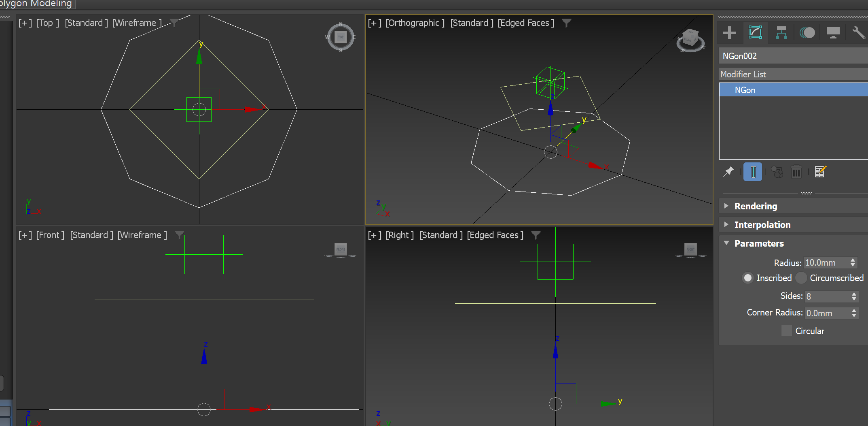Viewport: 868px width, 426px height.
Task: Pin the modifier stack
Action: [728, 172]
